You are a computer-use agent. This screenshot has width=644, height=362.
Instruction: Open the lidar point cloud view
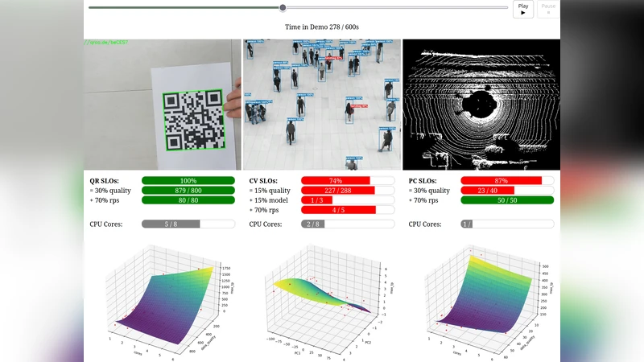(481, 104)
